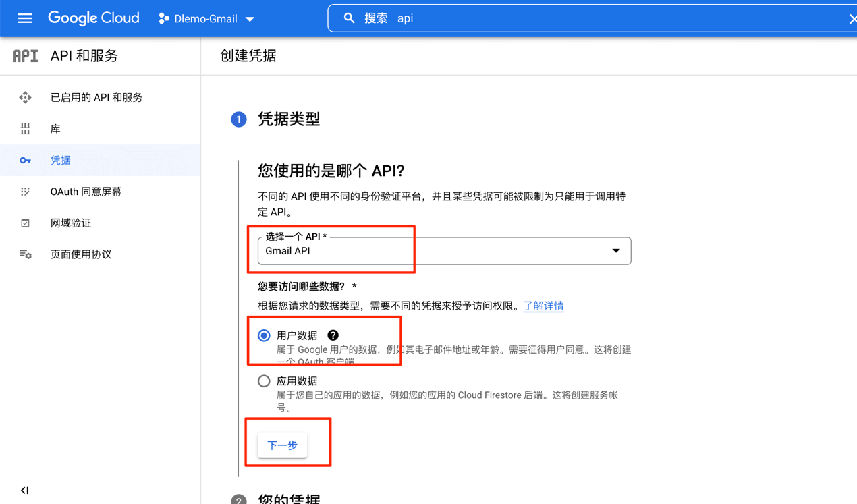Screen dimensions: 857x504
Task: Click the Google Cloud logo
Action: pos(94,18)
